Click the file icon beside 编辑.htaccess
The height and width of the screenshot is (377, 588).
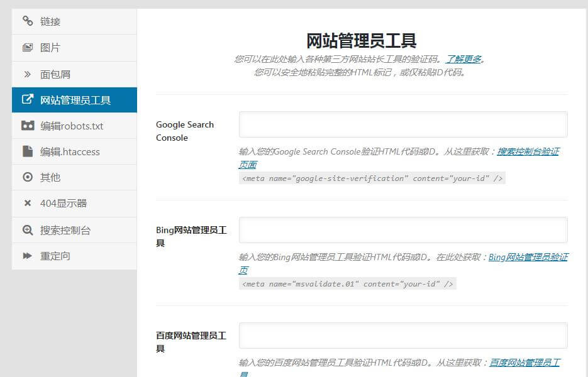(x=27, y=151)
